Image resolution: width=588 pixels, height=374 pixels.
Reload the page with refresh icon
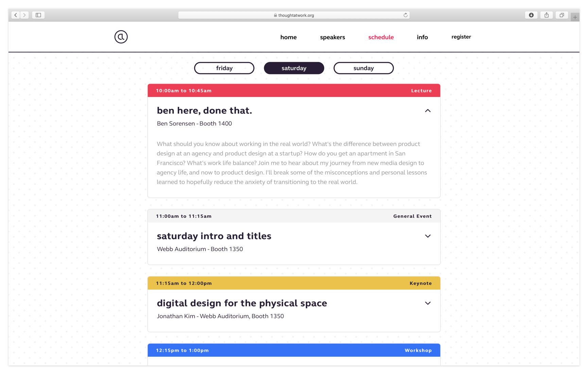[405, 15]
